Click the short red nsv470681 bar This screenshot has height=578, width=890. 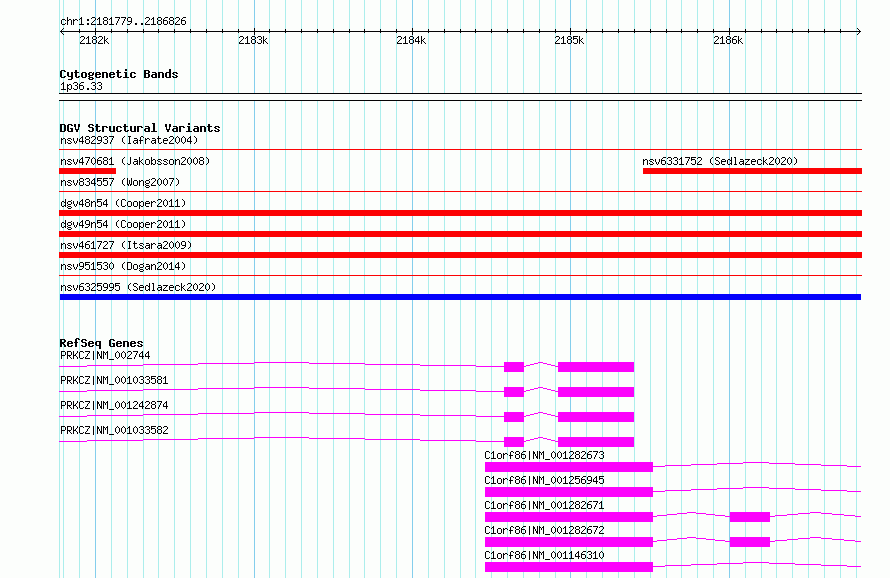click(x=87, y=171)
